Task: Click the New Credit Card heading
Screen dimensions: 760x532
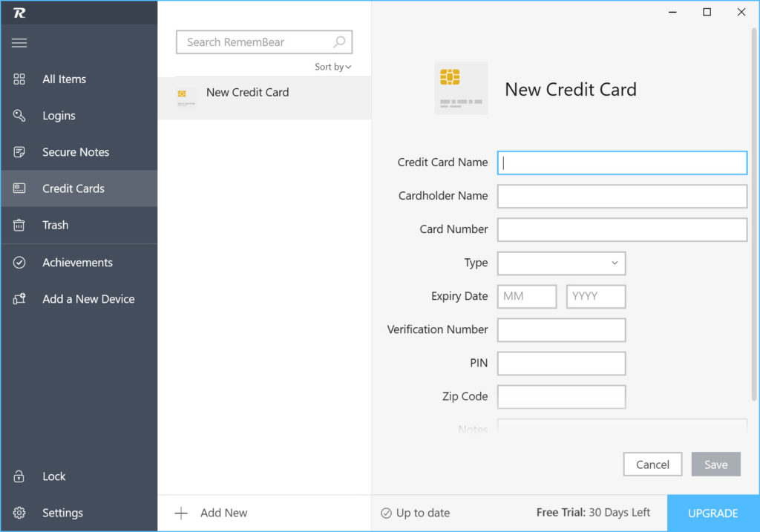Action: point(571,90)
